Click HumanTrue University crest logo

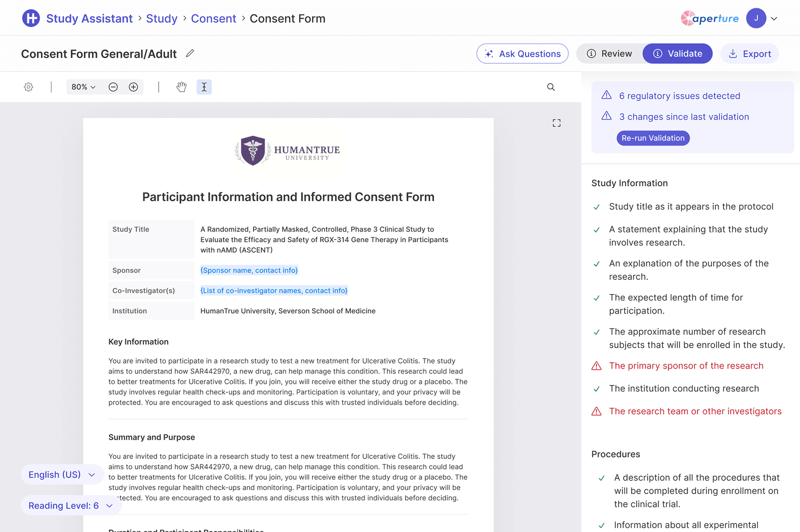(253, 150)
